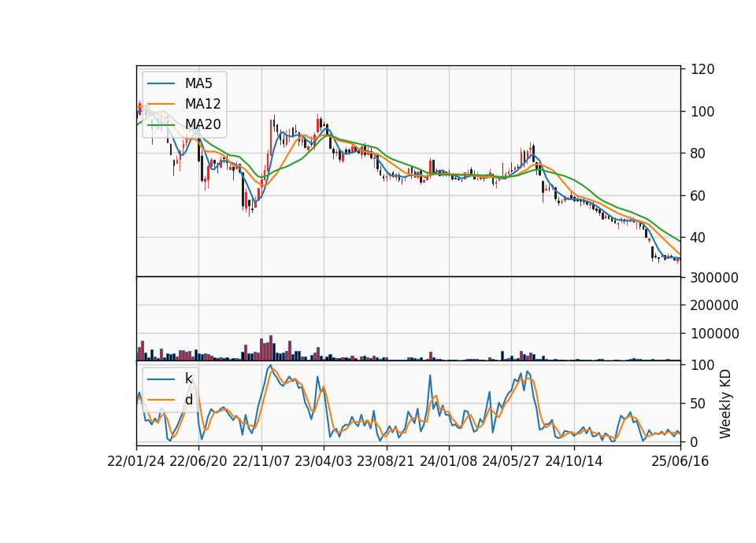Click the 40 price axis value
Viewport: 756px width, 543px height.
pyautogui.click(x=699, y=238)
